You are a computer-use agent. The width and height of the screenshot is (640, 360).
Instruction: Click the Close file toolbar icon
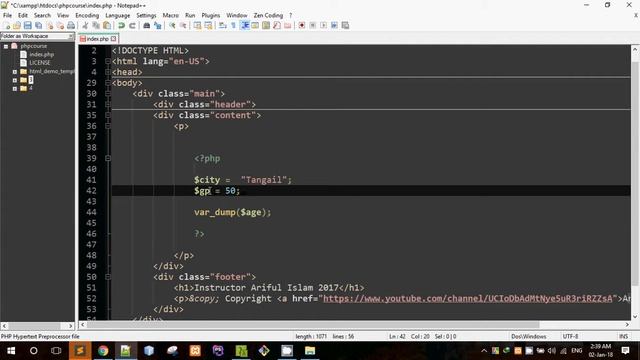(49, 25)
